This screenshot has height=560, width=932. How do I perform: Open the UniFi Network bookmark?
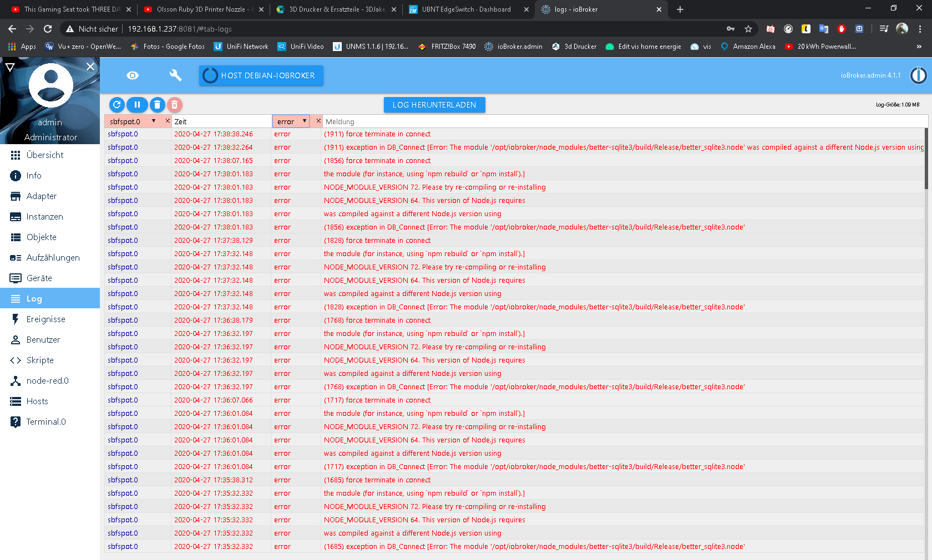(241, 47)
